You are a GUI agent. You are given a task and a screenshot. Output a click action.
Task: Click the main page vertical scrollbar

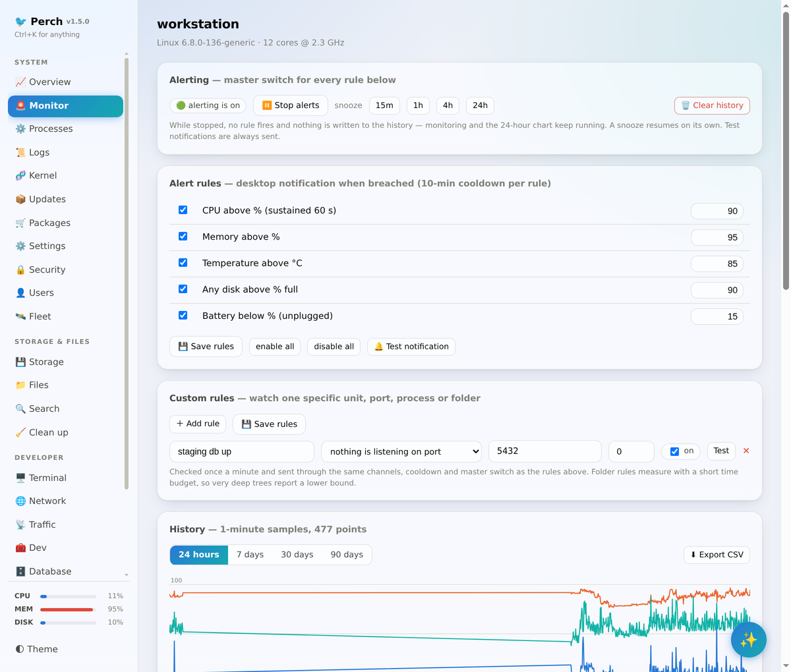click(x=786, y=150)
